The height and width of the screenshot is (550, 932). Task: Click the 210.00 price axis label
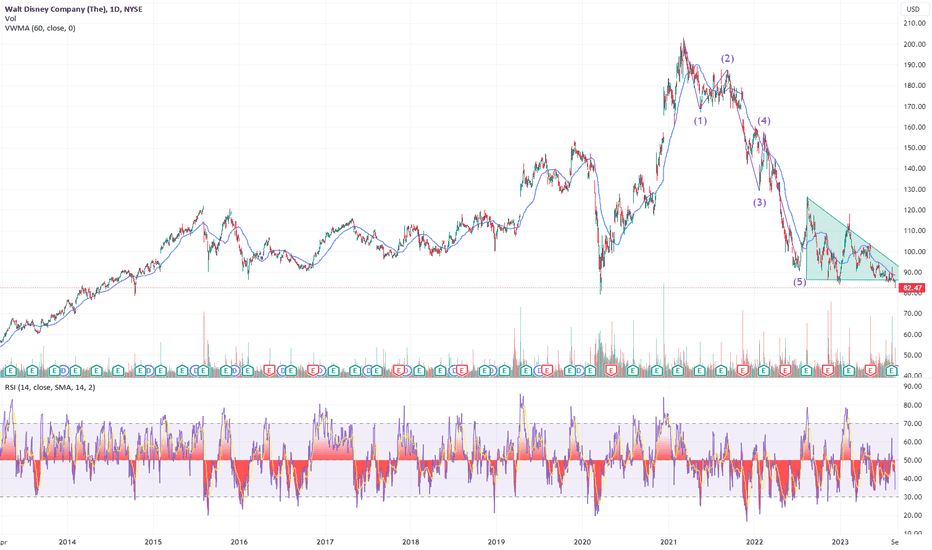(x=914, y=23)
